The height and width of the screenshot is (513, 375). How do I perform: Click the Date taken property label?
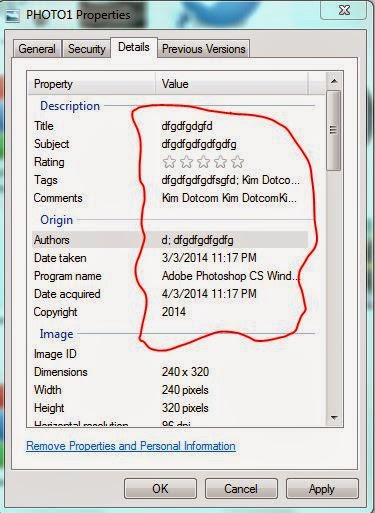(60, 258)
